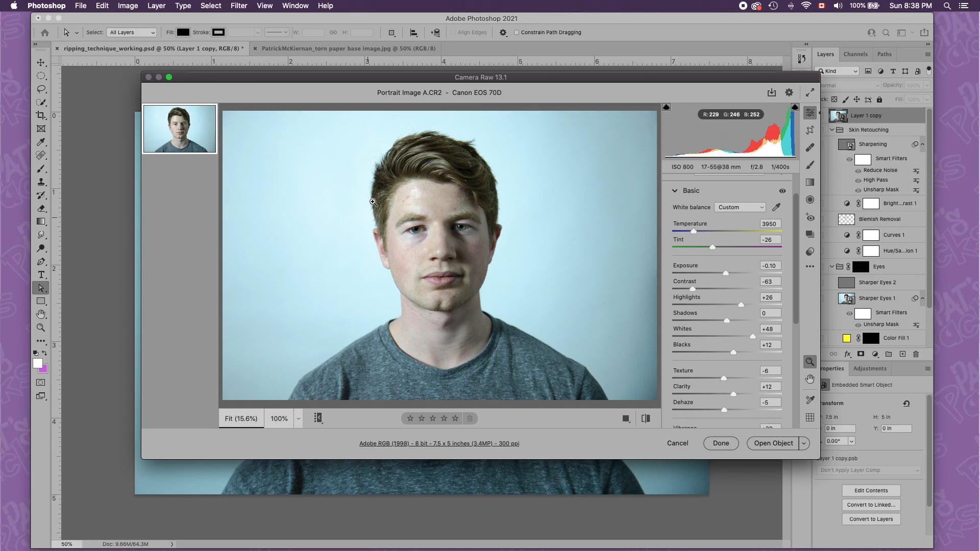Viewport: 980px width, 551px height.
Task: Collapse the Basic panel section
Action: 675,191
